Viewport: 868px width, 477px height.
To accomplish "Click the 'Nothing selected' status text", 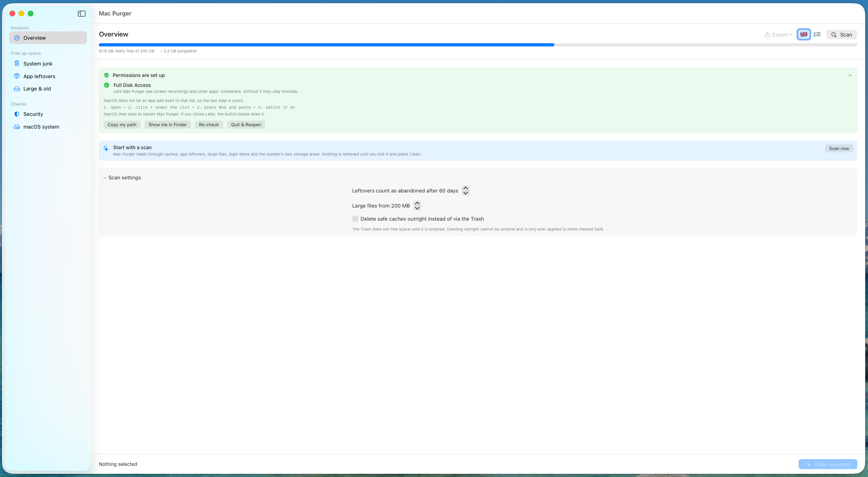I will pos(118,464).
